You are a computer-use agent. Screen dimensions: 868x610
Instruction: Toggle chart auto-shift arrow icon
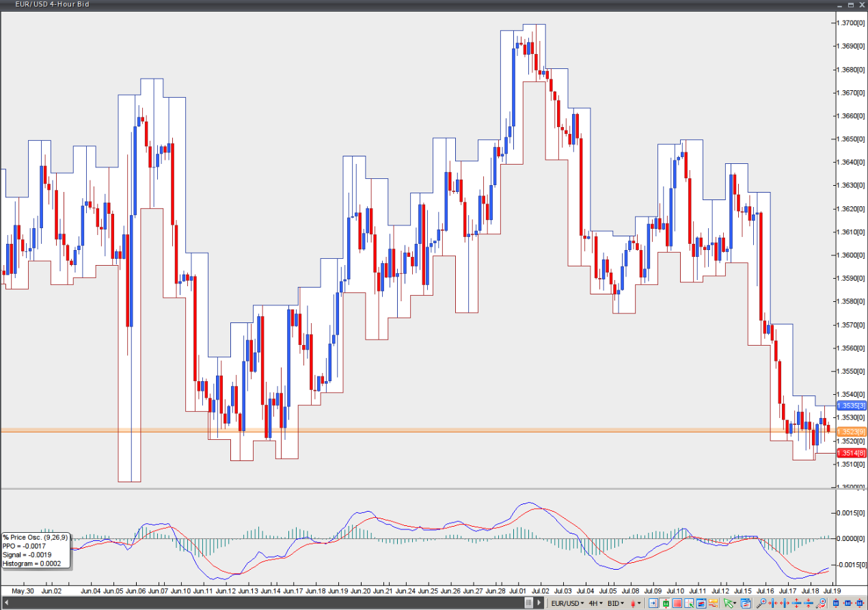[653, 603]
